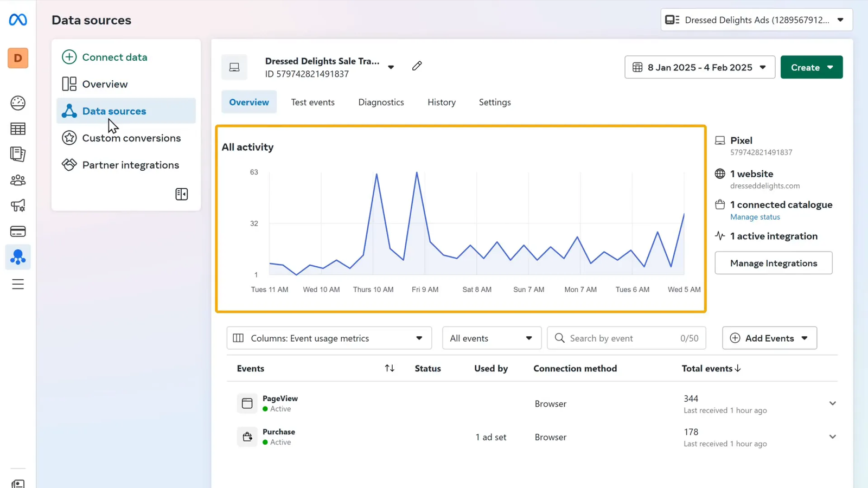Click the Search by event field
The height and width of the screenshot is (488, 868).
pyautogui.click(x=627, y=338)
